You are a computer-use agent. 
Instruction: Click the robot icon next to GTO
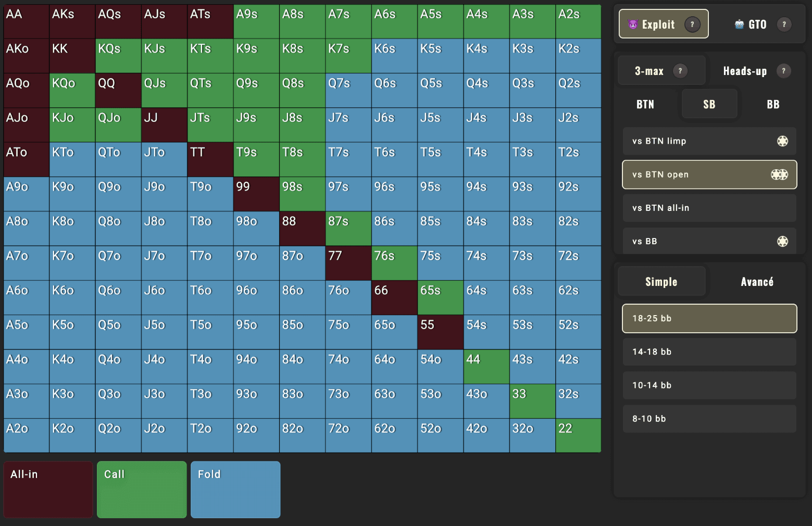click(739, 24)
